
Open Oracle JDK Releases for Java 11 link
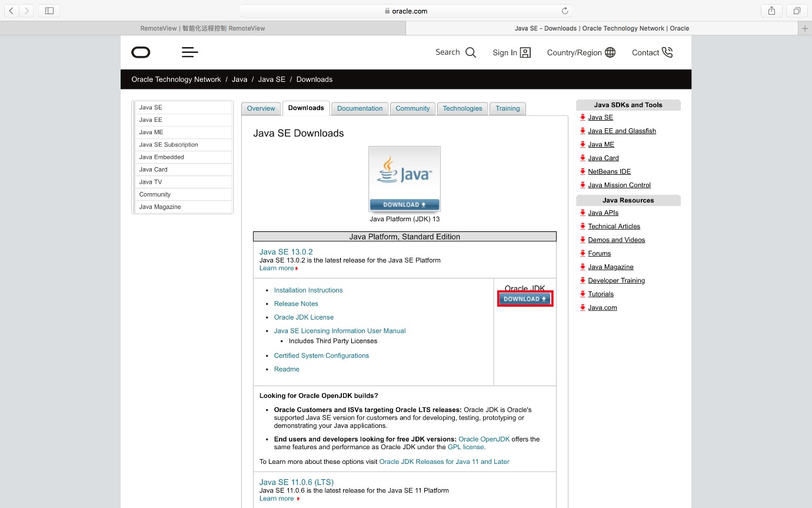coord(444,462)
